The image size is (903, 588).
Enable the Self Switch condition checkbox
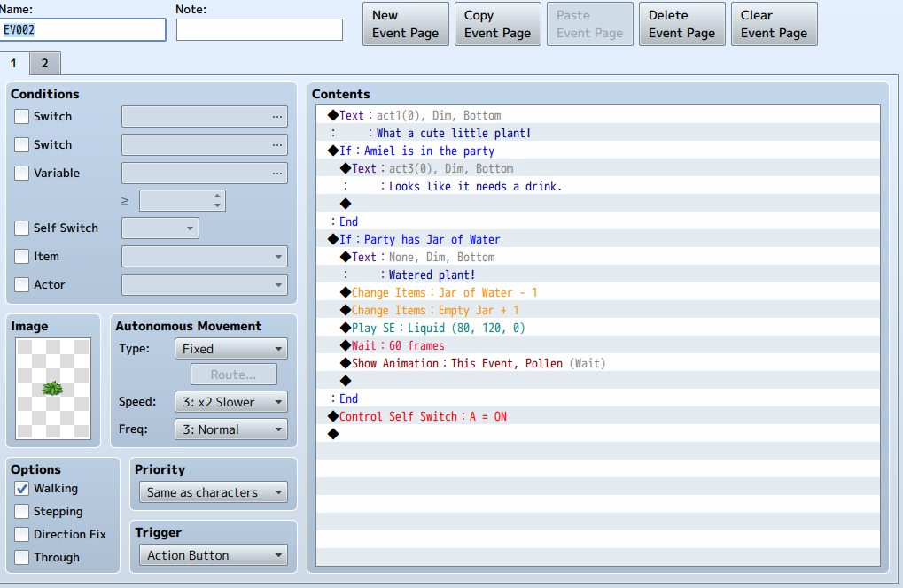point(22,228)
